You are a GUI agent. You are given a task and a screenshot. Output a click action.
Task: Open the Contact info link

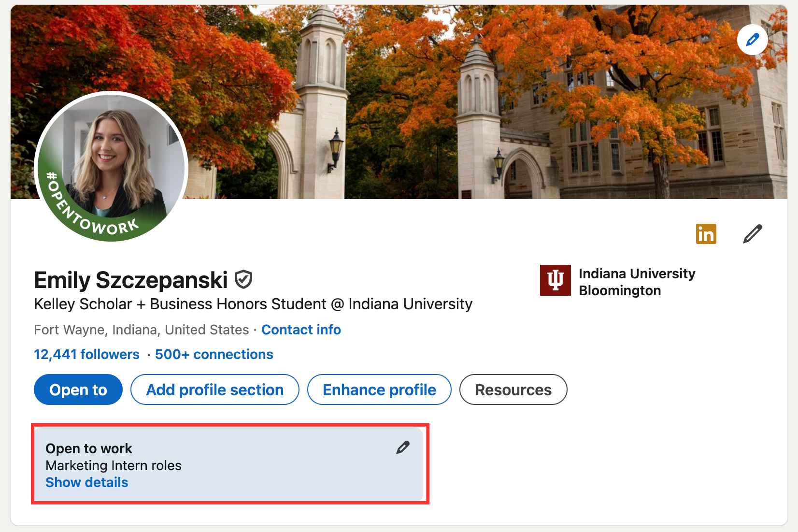pos(301,330)
